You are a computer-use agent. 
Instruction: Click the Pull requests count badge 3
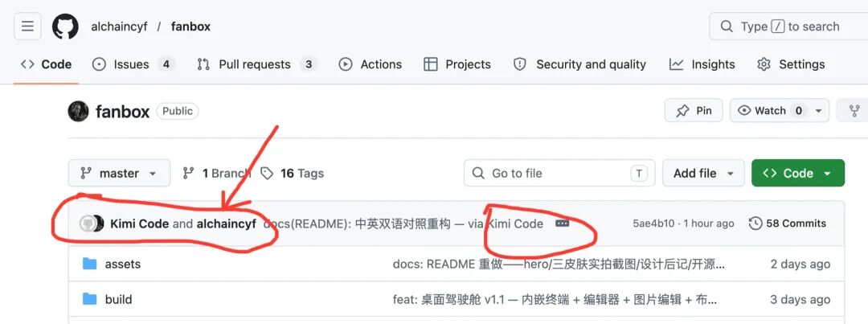pyautogui.click(x=309, y=64)
